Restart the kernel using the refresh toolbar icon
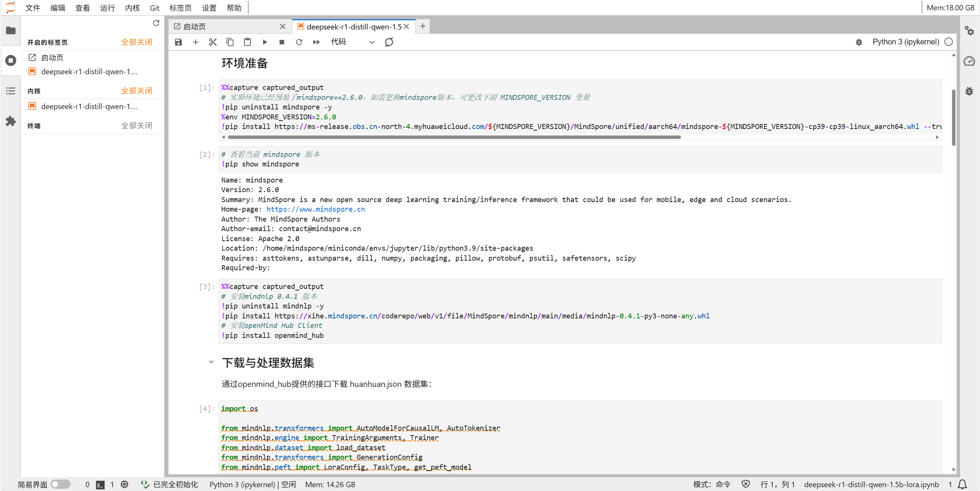Screen dimensions: 980x491 [x=299, y=42]
